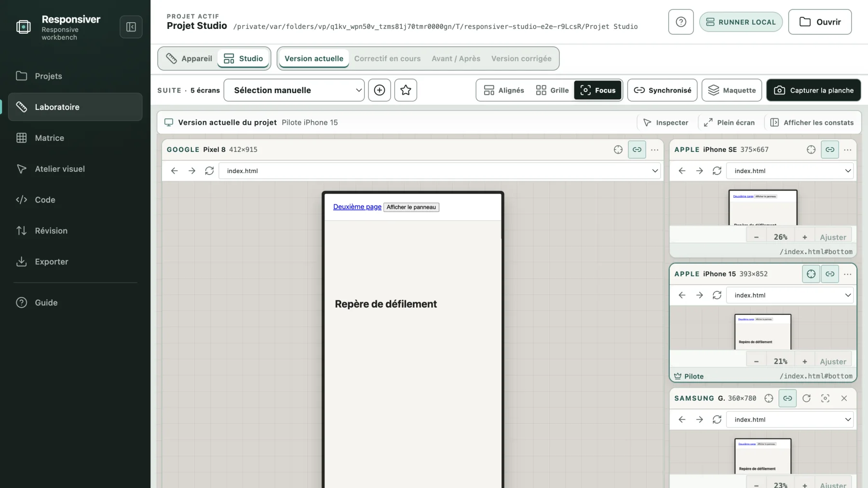Mark the suite as favorite with the star icon
This screenshot has width=868, height=488.
click(406, 90)
